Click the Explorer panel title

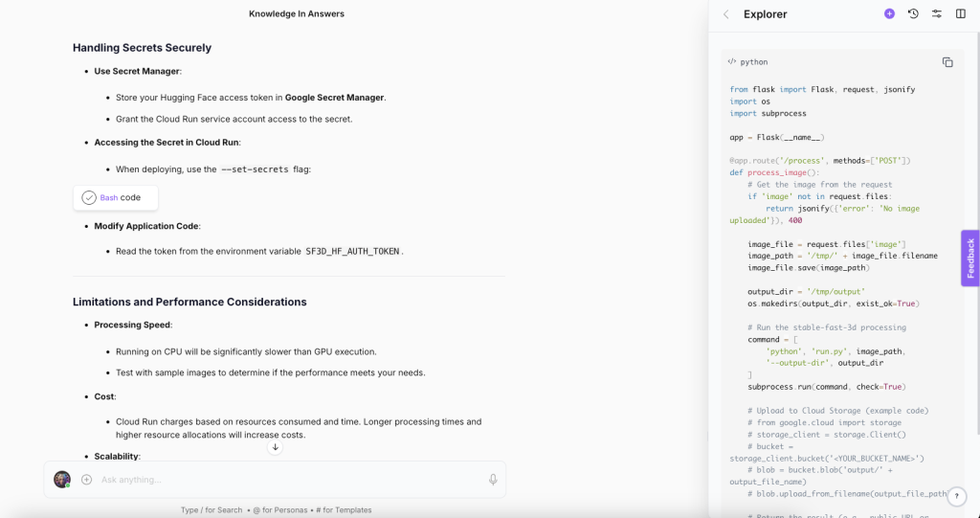click(765, 14)
